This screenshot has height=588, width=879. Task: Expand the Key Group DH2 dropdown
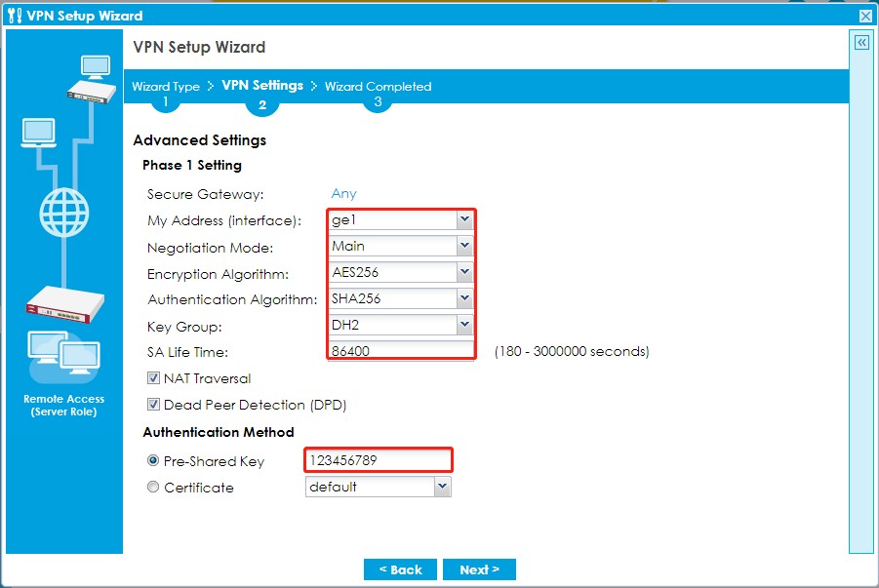click(464, 325)
